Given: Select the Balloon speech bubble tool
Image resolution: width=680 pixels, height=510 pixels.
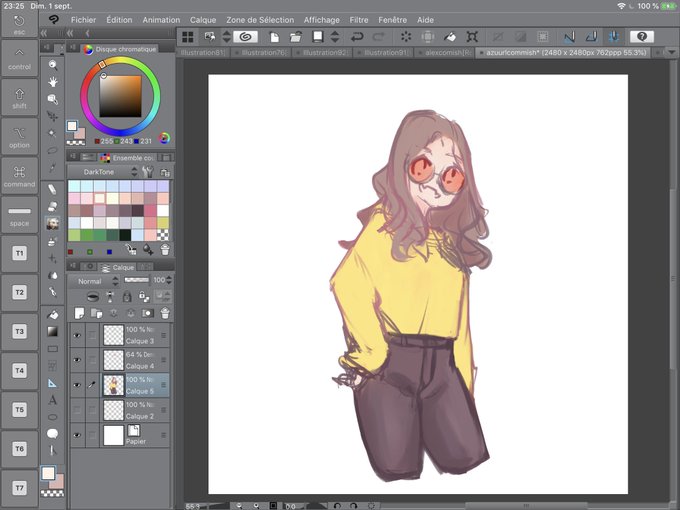Looking at the screenshot, I should 52,433.
